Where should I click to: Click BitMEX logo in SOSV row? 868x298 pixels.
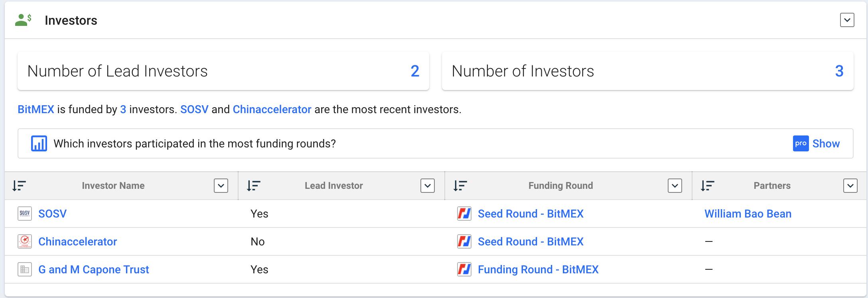click(464, 214)
